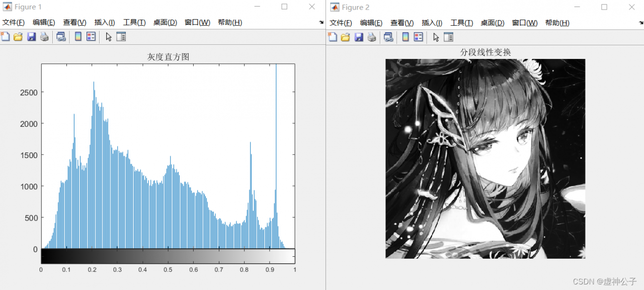Image resolution: width=644 pixels, height=290 pixels.
Task: Save figure icon in Figure 1 toolbar
Action: (x=31, y=37)
